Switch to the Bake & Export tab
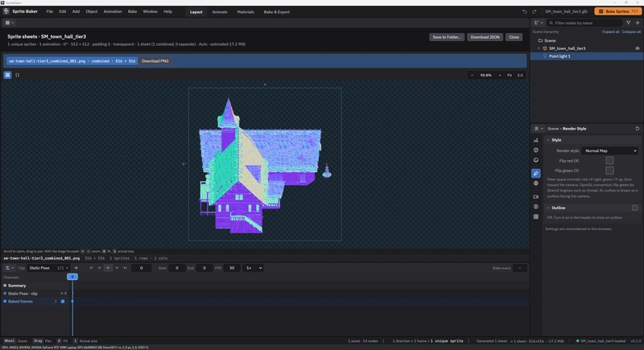The height and width of the screenshot is (350, 644). [276, 12]
